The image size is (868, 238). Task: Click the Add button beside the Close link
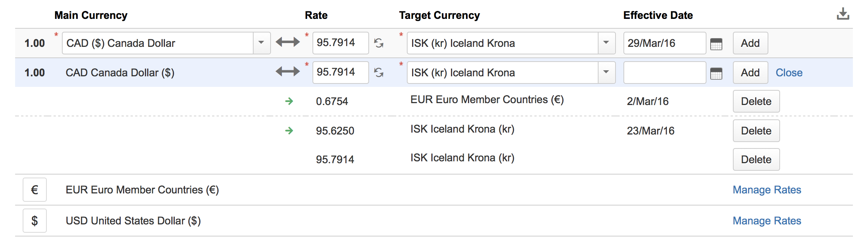750,73
